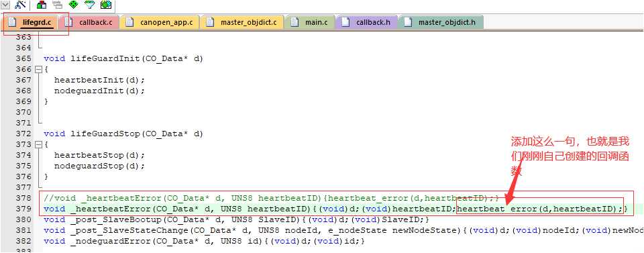Click 'heartbeat_error(d,heartbeatID);' call on line 379

540,209
